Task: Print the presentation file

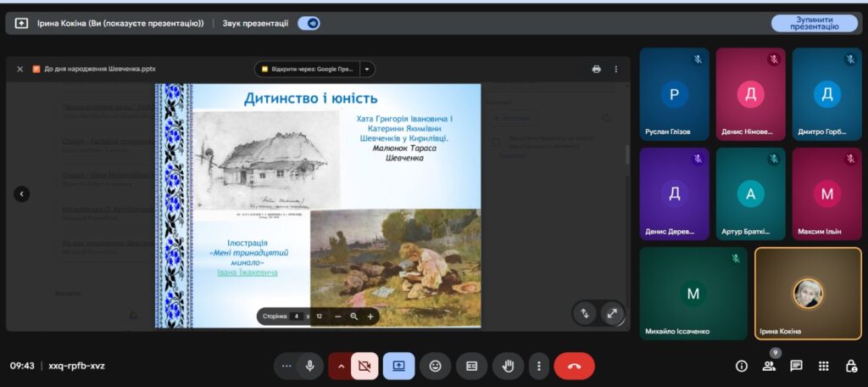Action: tap(596, 69)
